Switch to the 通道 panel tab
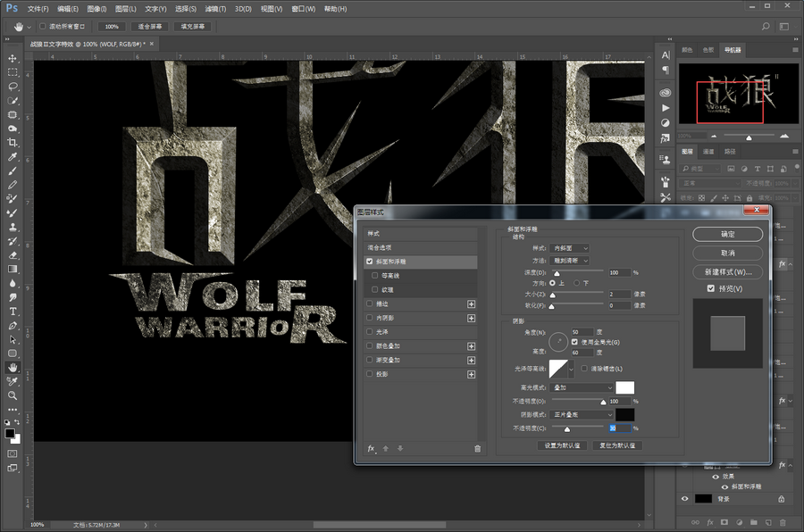Viewport: 804px width, 532px height. (x=708, y=151)
